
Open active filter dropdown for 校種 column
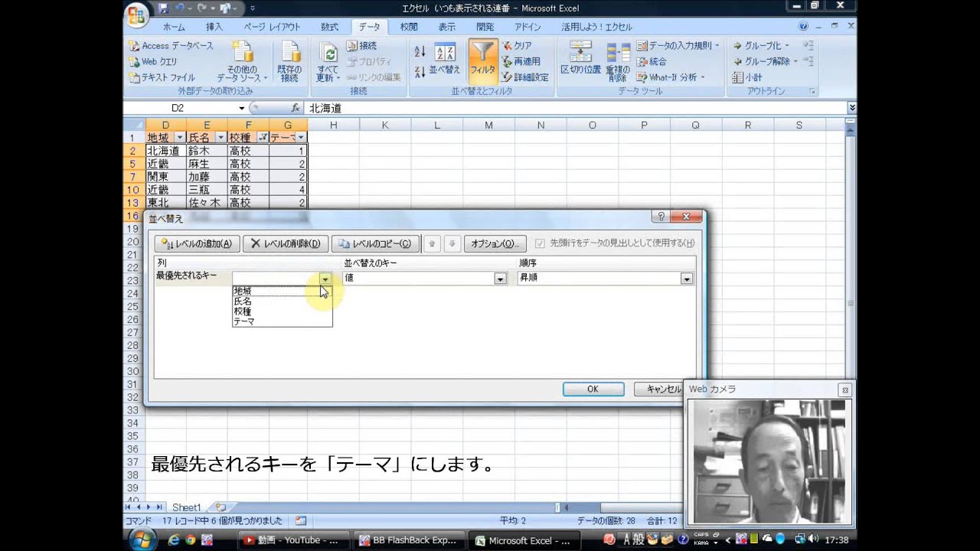pyautogui.click(x=263, y=138)
